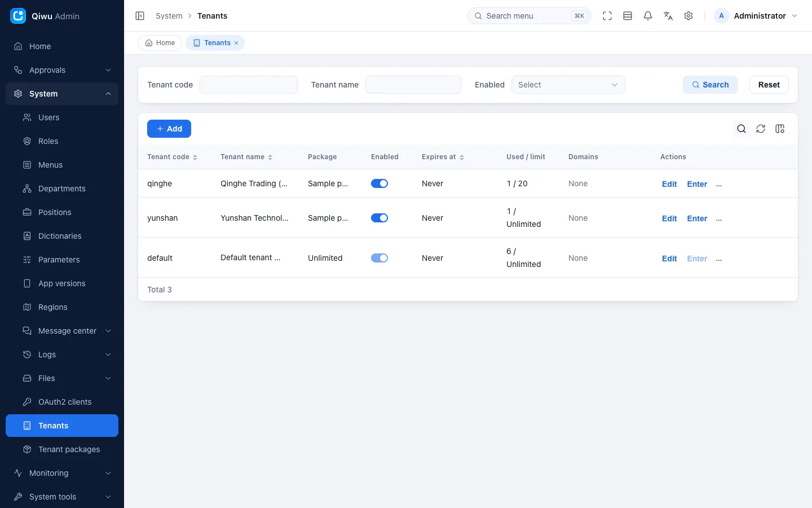
Task: Show the table search magnifier icon
Action: (742, 129)
